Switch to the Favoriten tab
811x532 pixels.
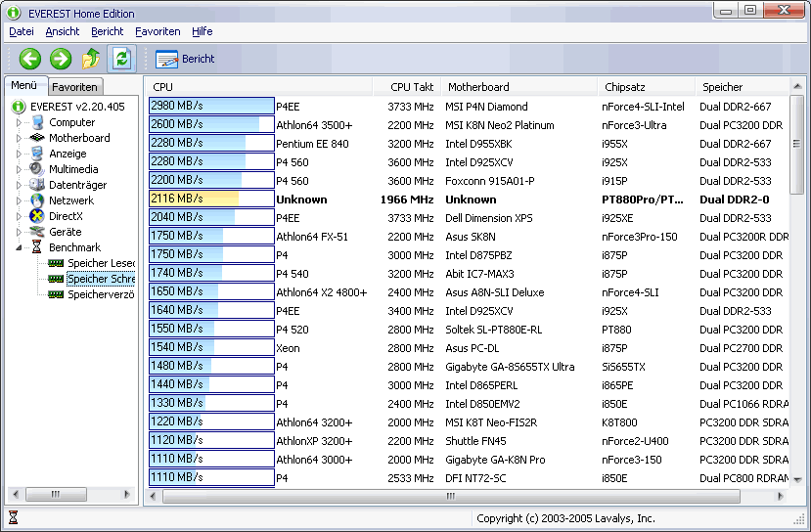pyautogui.click(x=75, y=87)
